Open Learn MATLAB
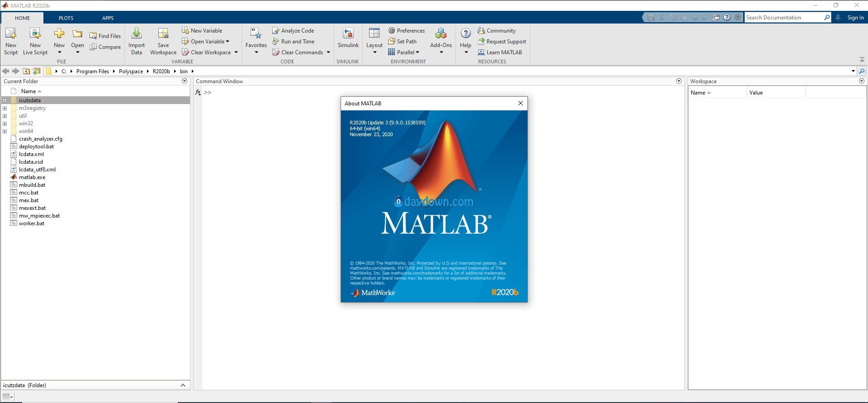Viewport: 868px width, 403px height. click(x=500, y=52)
